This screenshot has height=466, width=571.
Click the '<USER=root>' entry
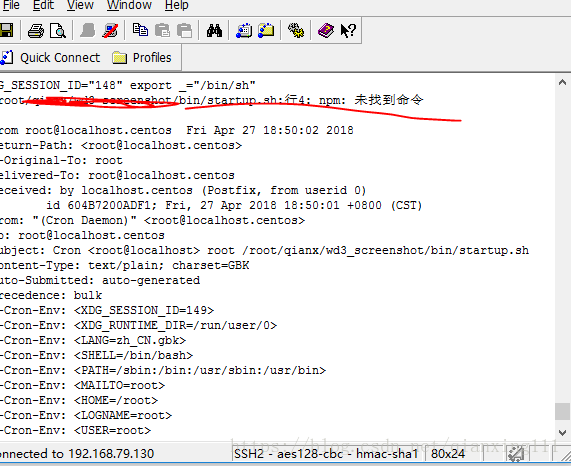pos(113,430)
